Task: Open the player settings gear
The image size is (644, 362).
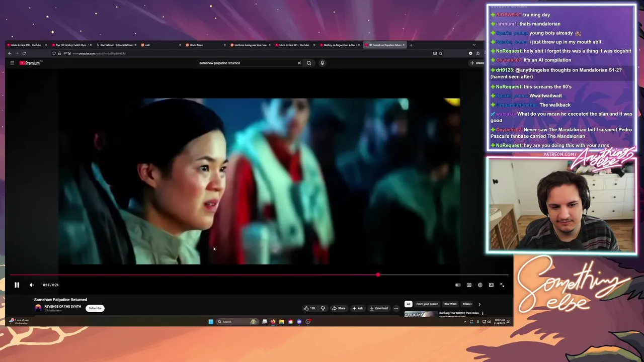Action: [x=480, y=285]
